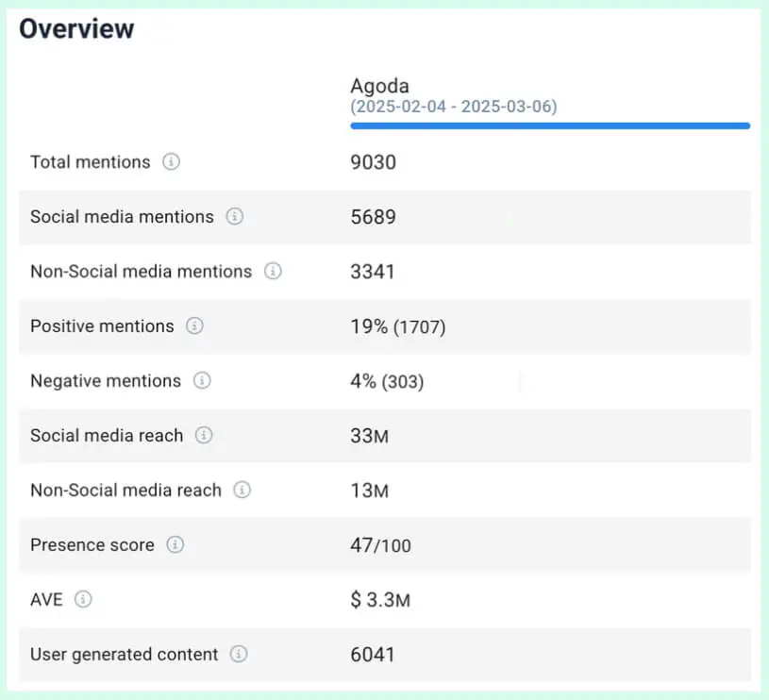Select the Presence score label

tap(92, 545)
